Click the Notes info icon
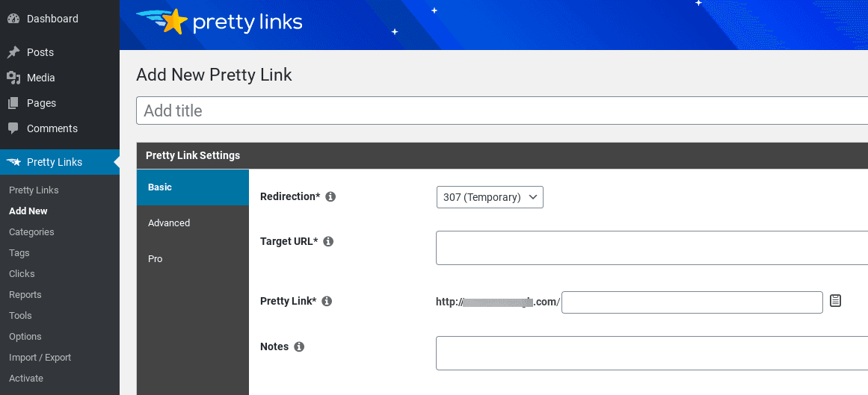Screen dimensions: 868x395 (299, 347)
